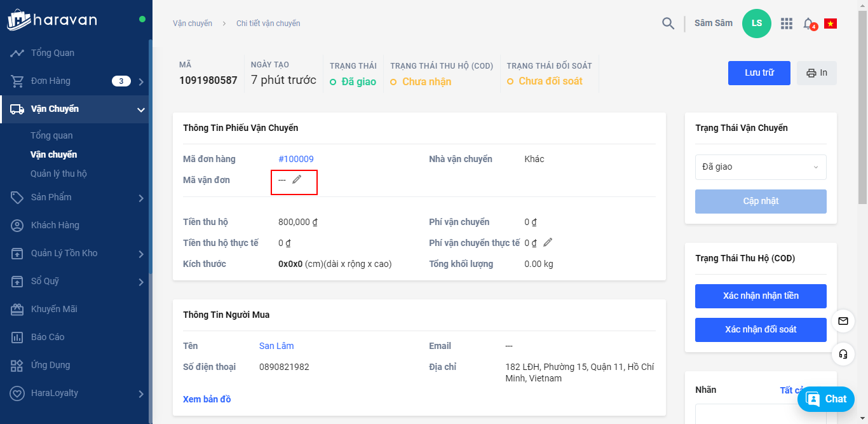Click the search magnifier icon
This screenshot has width=868, height=424.
(668, 24)
